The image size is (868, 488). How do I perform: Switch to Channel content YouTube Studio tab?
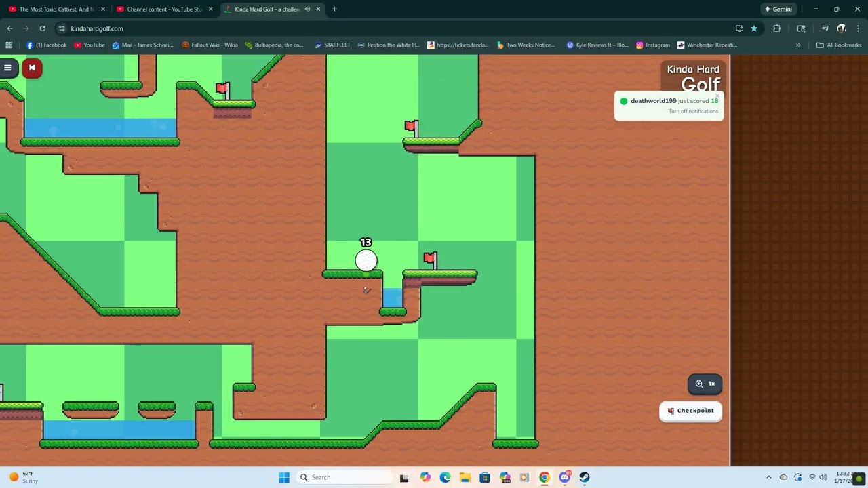pyautogui.click(x=163, y=9)
